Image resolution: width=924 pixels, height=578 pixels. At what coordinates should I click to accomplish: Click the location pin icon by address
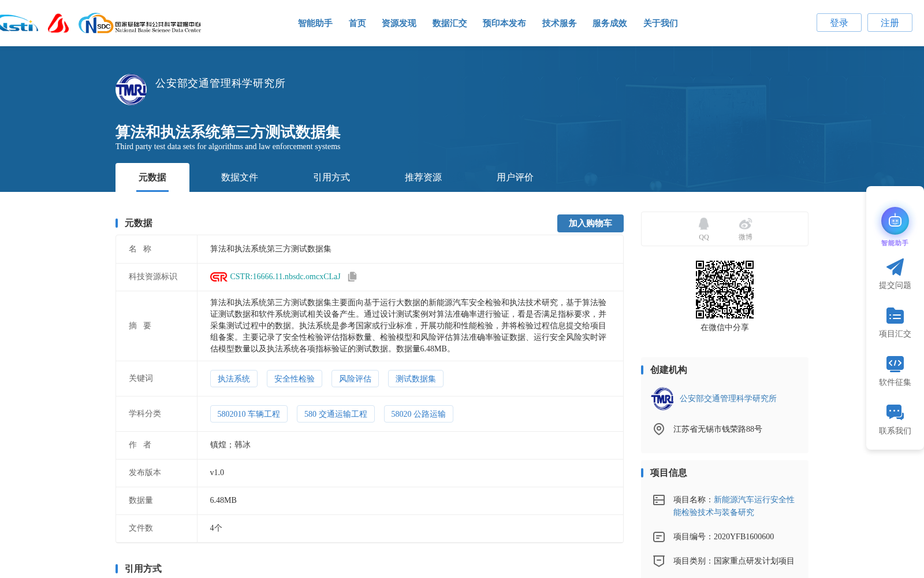click(658, 429)
